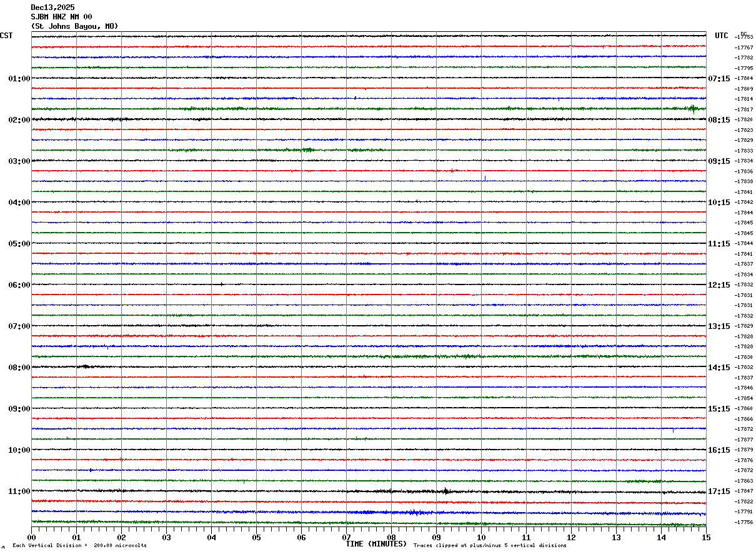Click the 03:00 CST time label
The width and height of the screenshot is (756, 554).
coord(19,161)
